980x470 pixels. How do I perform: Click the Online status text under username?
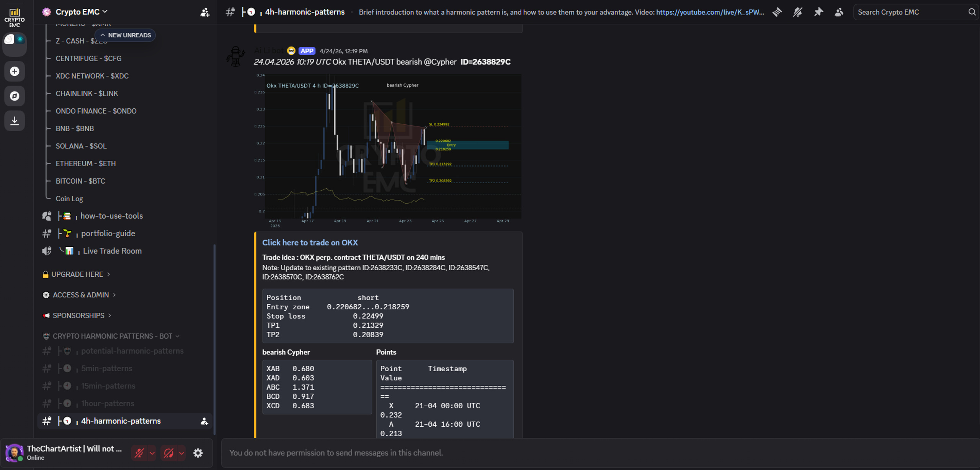pos(36,458)
